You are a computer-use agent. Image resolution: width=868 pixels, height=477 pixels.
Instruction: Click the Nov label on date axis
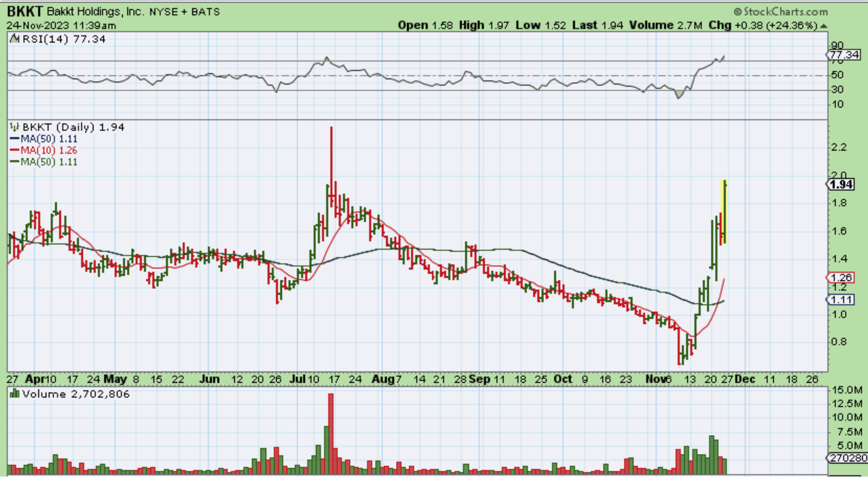pos(656,379)
